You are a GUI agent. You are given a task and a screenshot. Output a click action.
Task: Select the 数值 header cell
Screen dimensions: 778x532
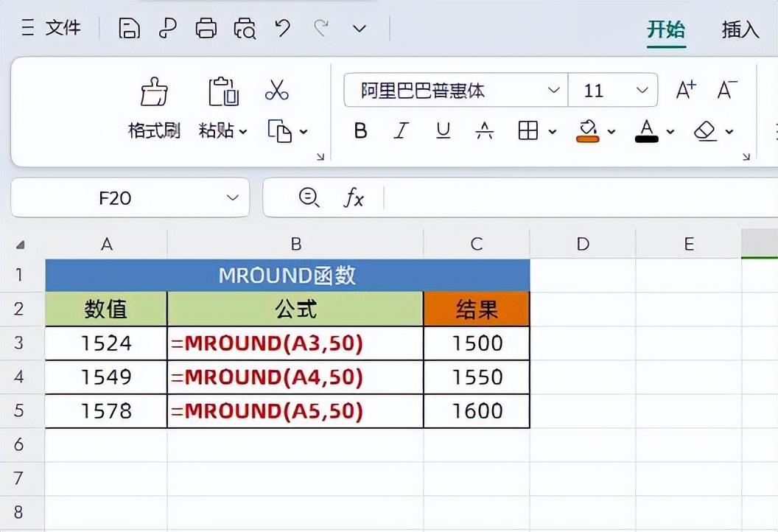coord(106,309)
